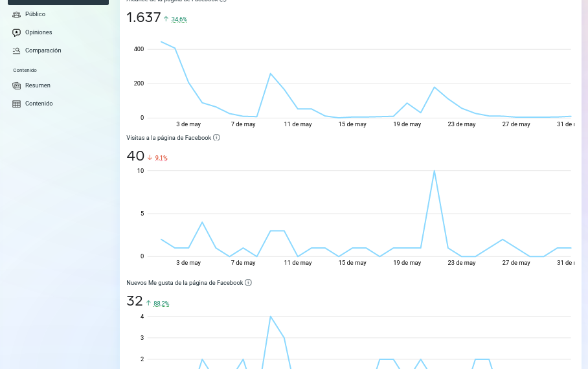Click the 'Visitas a la página de Facebook' heading
The height and width of the screenshot is (369, 588).
[169, 138]
